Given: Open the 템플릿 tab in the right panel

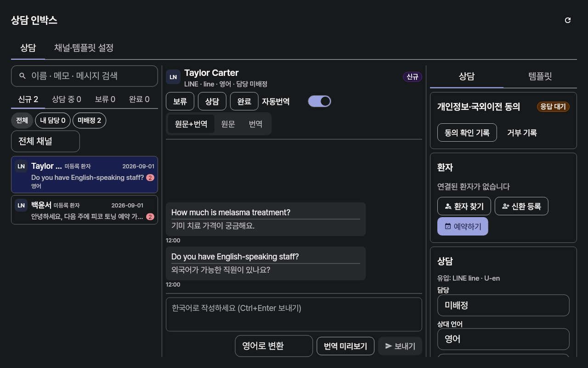Looking at the screenshot, I should (x=540, y=76).
